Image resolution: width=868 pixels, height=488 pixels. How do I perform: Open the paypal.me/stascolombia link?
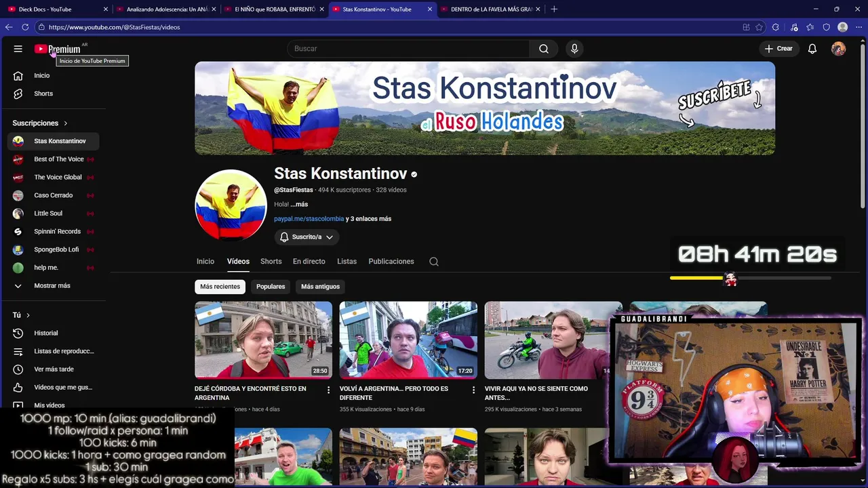coord(309,219)
